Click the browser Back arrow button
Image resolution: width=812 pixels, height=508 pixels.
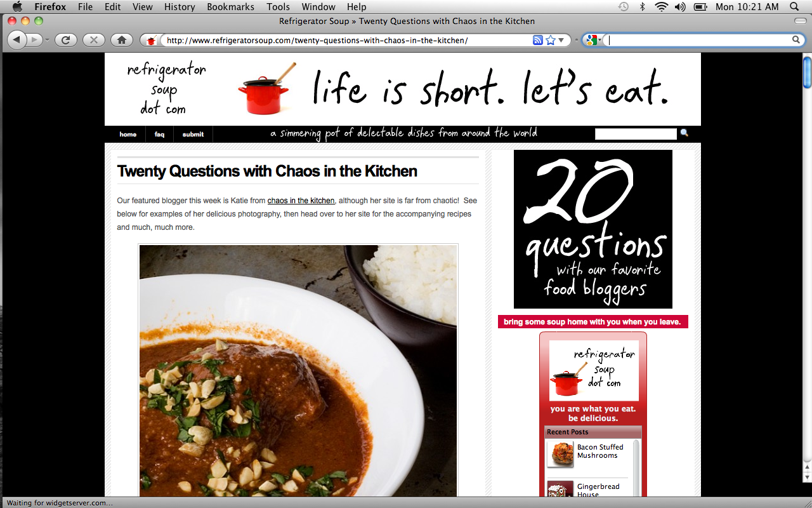pyautogui.click(x=17, y=40)
